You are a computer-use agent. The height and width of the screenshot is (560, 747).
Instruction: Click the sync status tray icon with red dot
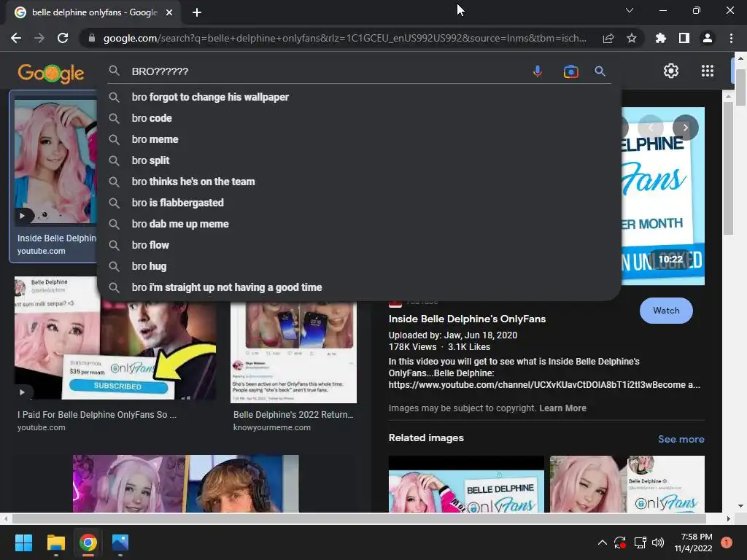tap(620, 542)
